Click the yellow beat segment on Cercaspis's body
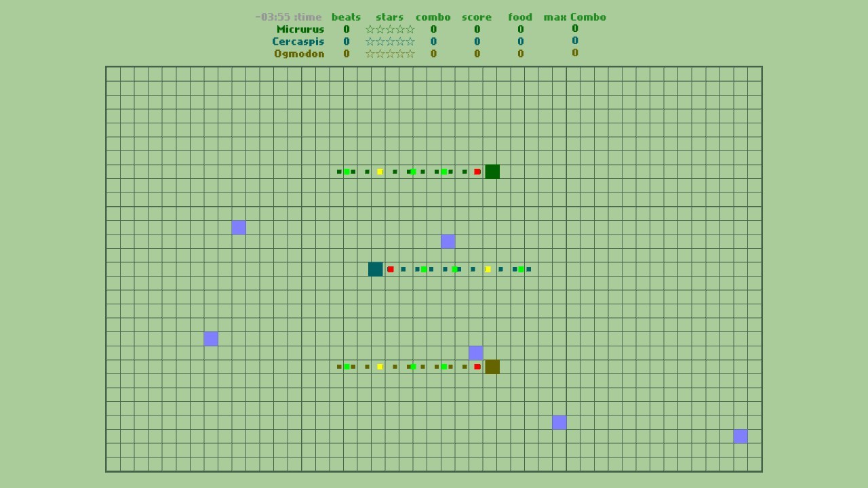The width and height of the screenshot is (868, 488). pyautogui.click(x=487, y=269)
